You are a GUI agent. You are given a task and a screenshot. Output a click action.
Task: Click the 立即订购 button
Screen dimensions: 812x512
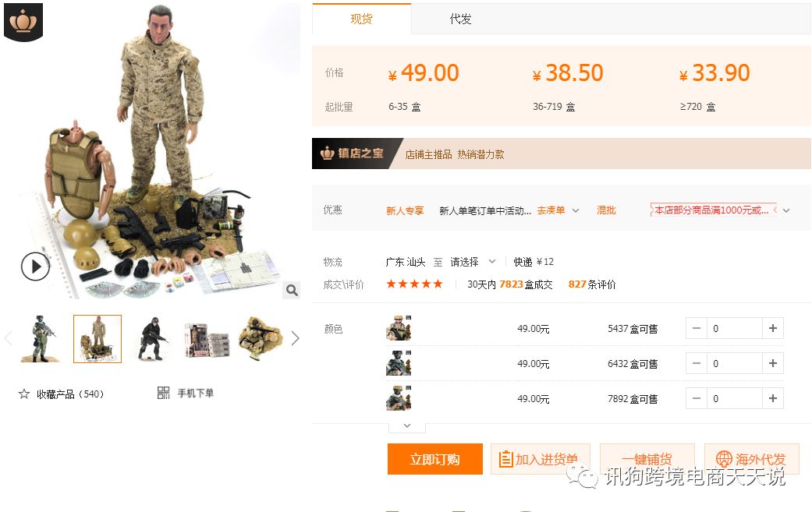coord(435,459)
